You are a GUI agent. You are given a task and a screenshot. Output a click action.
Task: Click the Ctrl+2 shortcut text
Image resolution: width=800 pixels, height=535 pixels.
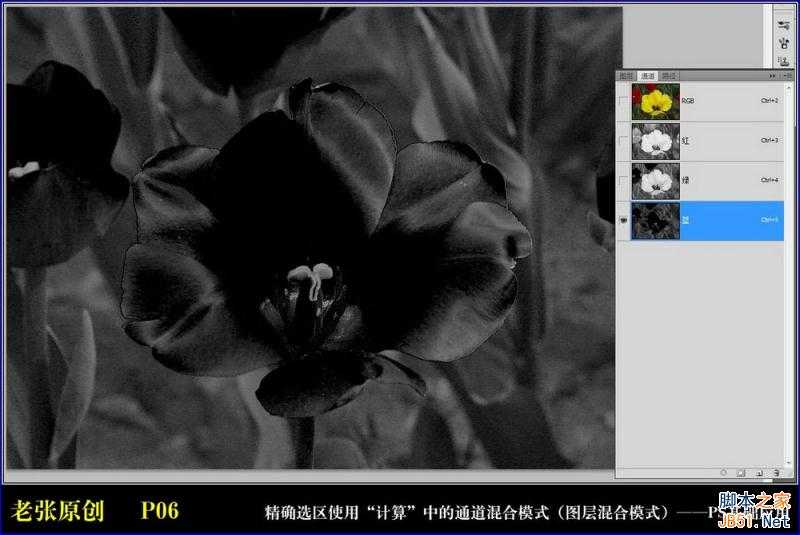tap(769, 100)
